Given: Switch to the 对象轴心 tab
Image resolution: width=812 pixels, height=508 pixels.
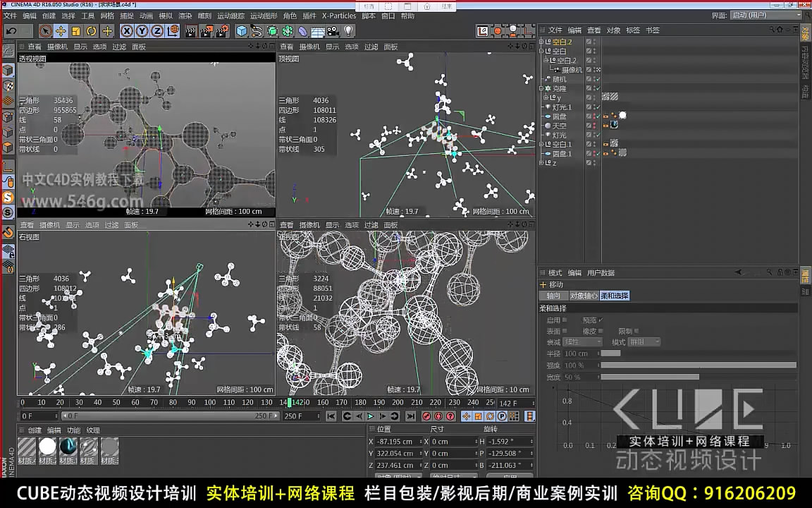Looking at the screenshot, I should 584,296.
